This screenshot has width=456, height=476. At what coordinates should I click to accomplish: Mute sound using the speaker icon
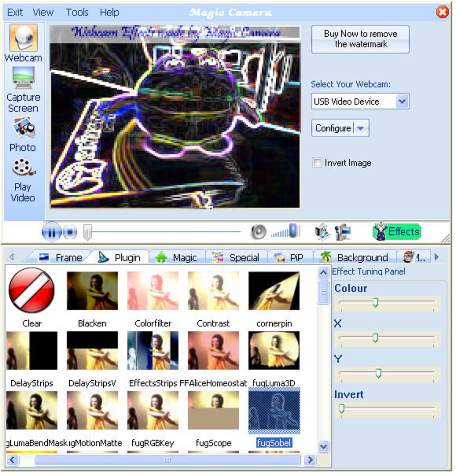pyautogui.click(x=259, y=233)
